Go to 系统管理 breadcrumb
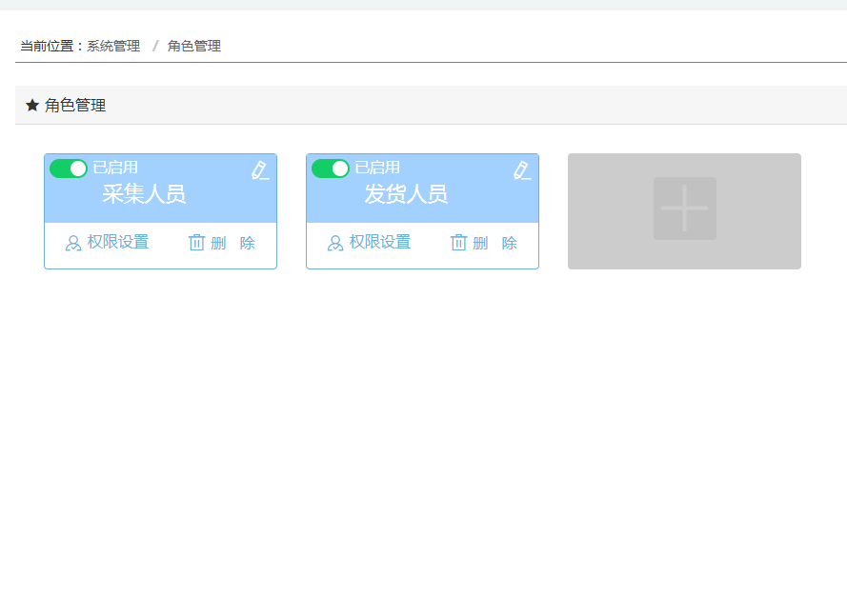The image size is (847, 616). point(113,46)
